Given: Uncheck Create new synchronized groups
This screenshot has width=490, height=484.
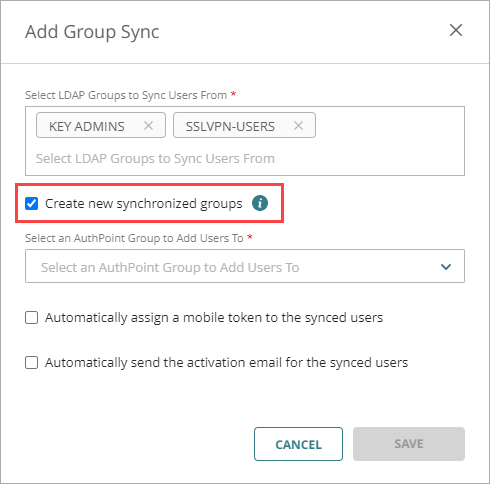Looking at the screenshot, I should pos(32,203).
